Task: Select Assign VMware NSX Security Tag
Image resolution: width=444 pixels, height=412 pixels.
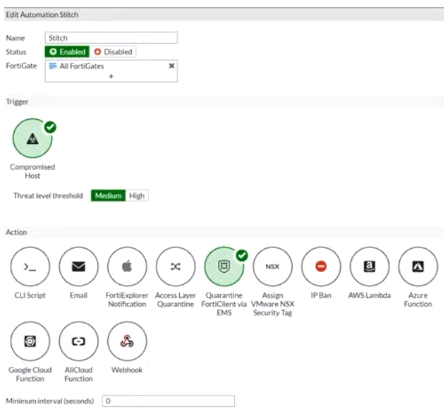Action: click(x=273, y=267)
